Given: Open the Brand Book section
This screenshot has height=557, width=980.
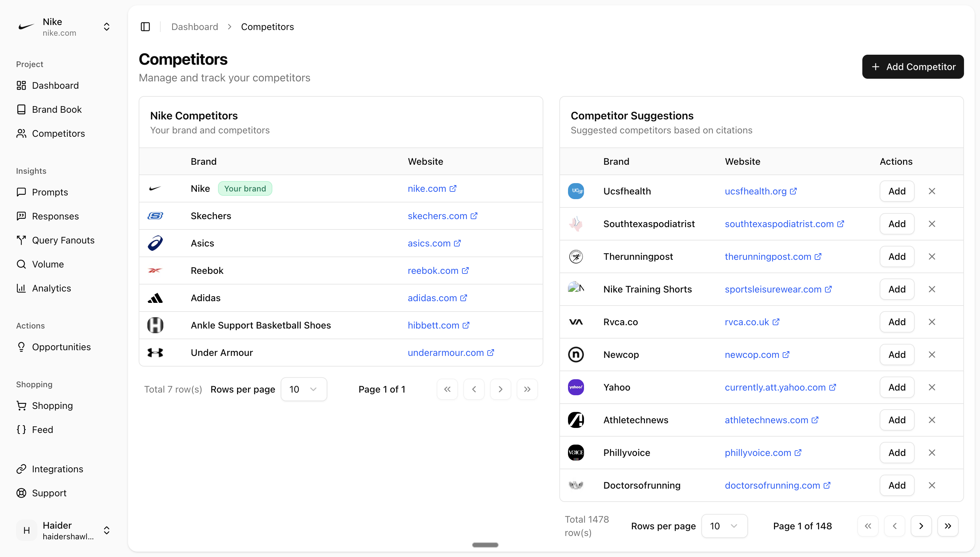Looking at the screenshot, I should (57, 109).
